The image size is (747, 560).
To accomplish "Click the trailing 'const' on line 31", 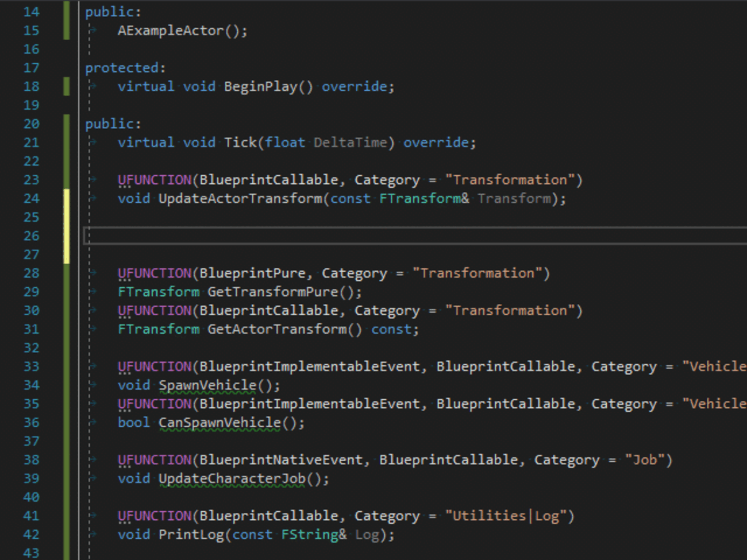I will pos(391,329).
